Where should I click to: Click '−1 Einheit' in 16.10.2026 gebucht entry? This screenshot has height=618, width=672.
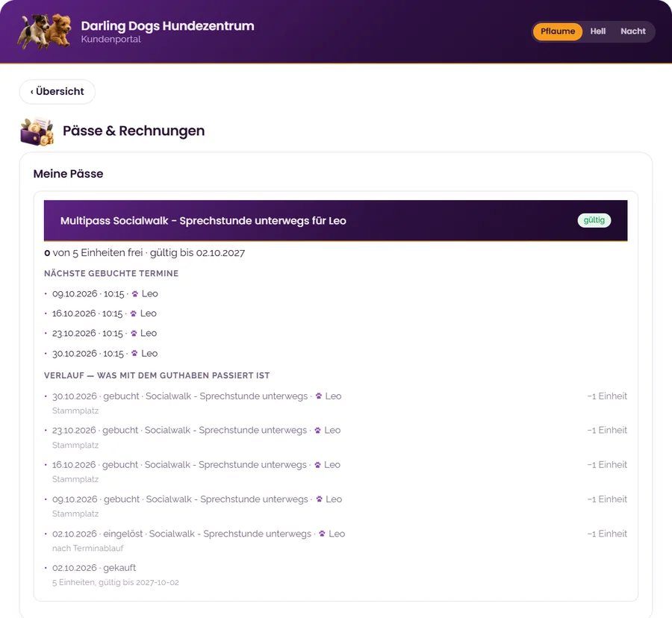click(x=607, y=465)
